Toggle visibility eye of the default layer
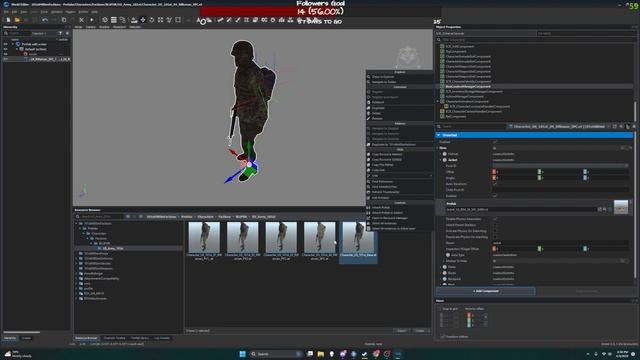The width and height of the screenshot is (640, 360). 6,49
